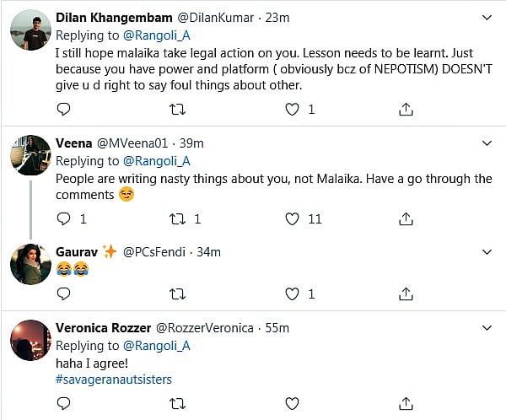Share Veena's tweet
This screenshot has width=506, height=420.
406,218
